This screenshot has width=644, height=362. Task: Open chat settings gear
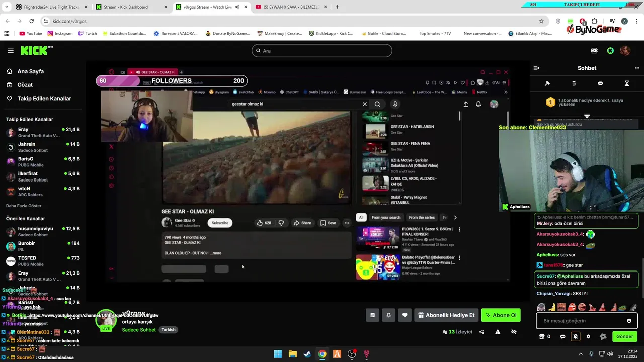point(588,336)
